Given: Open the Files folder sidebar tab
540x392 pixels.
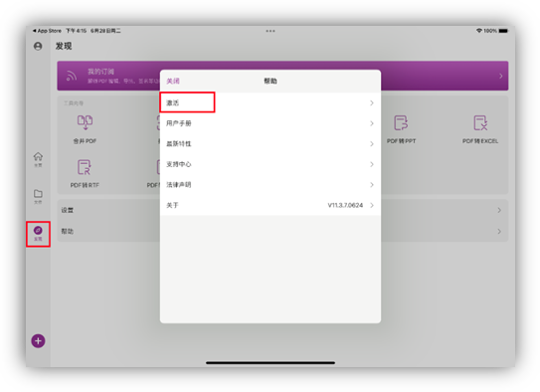Looking at the screenshot, I should [x=38, y=196].
